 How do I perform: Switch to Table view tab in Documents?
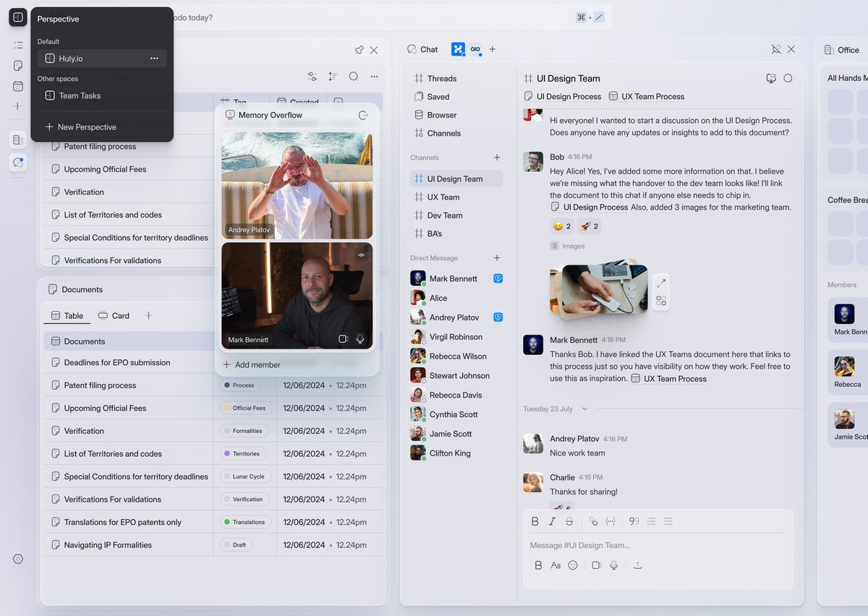click(66, 316)
